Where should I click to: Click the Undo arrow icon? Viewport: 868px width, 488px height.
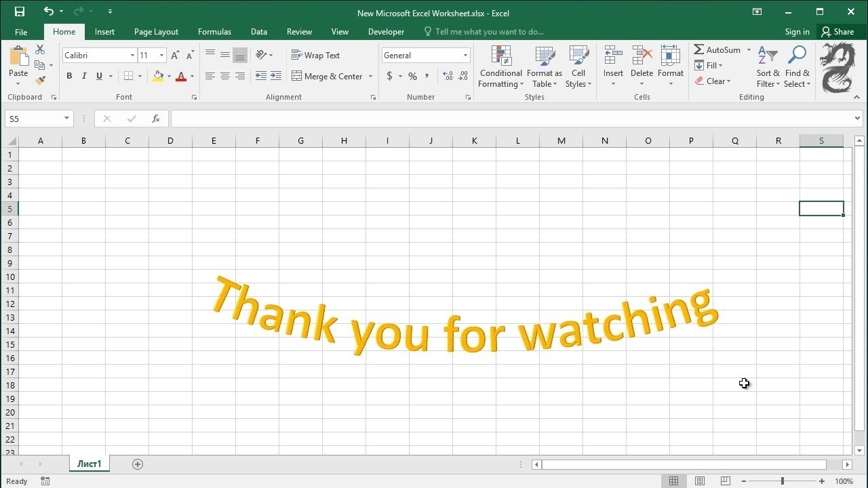click(48, 12)
